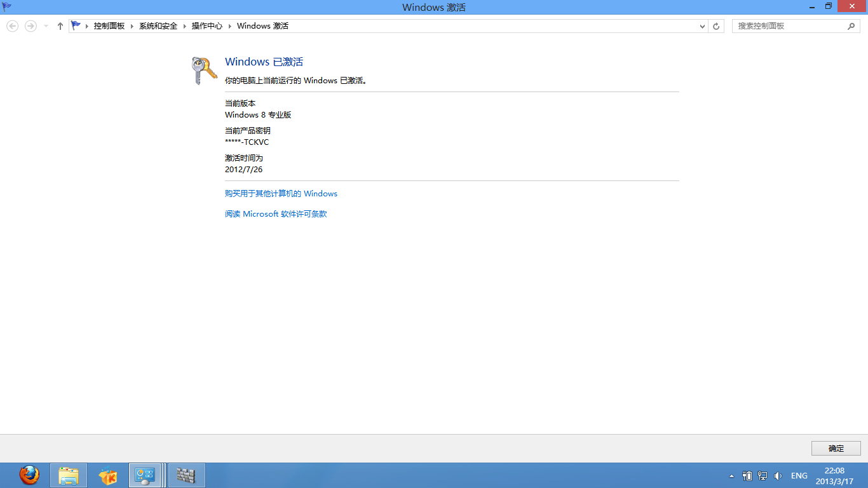Open the address bar history dropdown
Image resolution: width=868 pixels, height=488 pixels.
pyautogui.click(x=702, y=26)
